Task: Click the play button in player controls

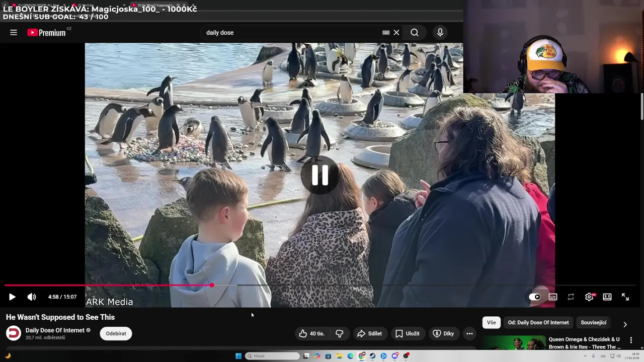Action: click(12, 297)
